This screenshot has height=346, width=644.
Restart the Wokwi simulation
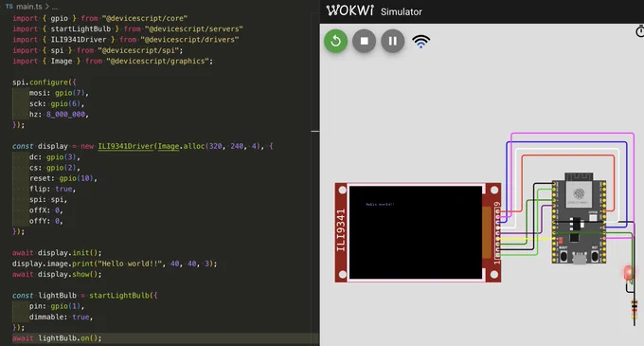335,41
